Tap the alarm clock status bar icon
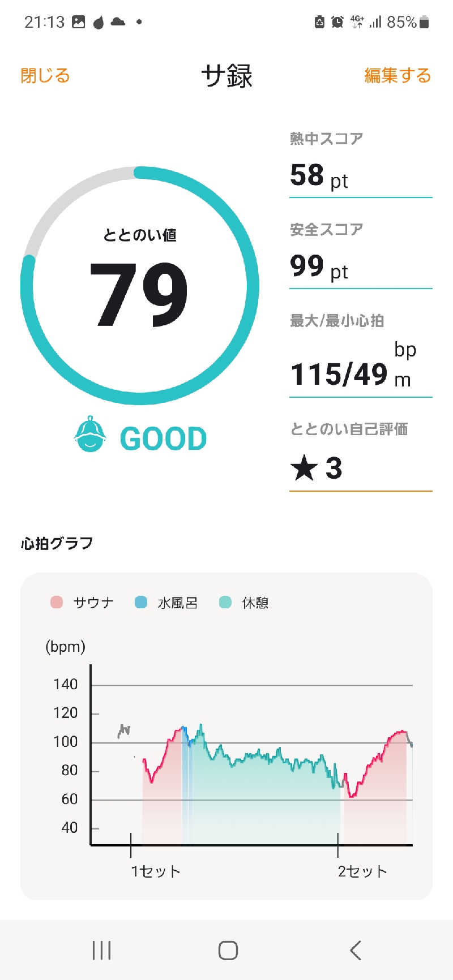The image size is (453, 980). 337,22
